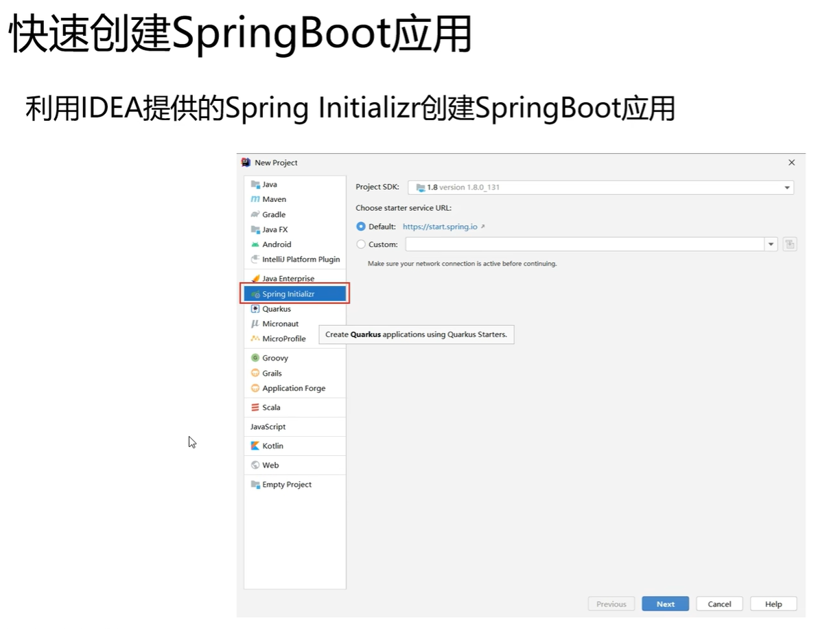Image resolution: width=840 pixels, height=629 pixels.
Task: Choose Spring Initializr in the list
Action: pos(295,294)
